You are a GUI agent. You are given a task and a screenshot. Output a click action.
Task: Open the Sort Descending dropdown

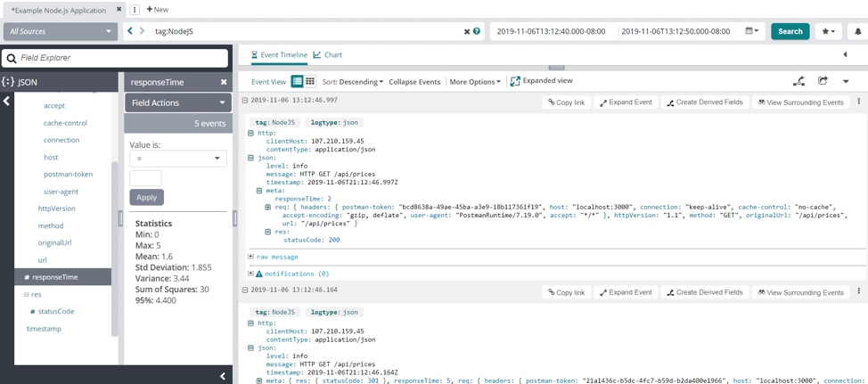[353, 82]
